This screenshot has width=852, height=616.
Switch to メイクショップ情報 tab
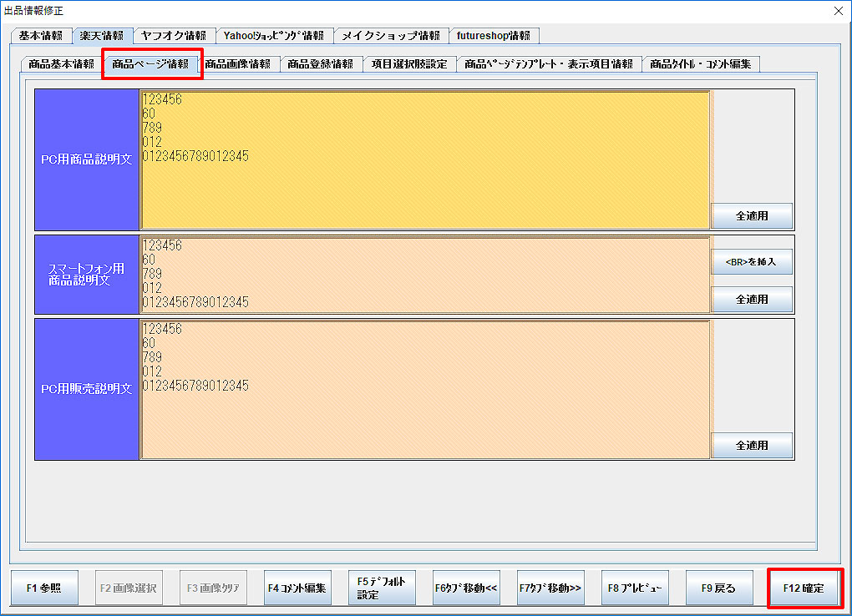point(391,36)
